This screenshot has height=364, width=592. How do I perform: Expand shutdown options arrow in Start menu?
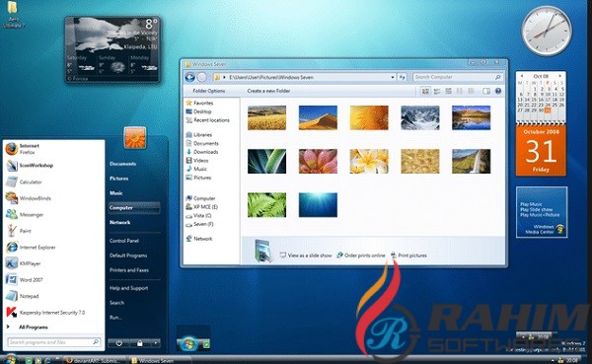[155, 343]
